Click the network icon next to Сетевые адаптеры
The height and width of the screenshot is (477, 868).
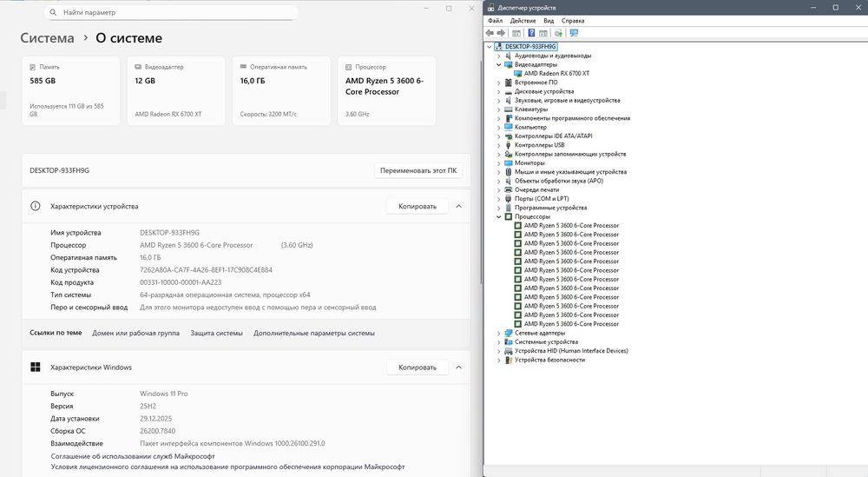click(x=508, y=333)
